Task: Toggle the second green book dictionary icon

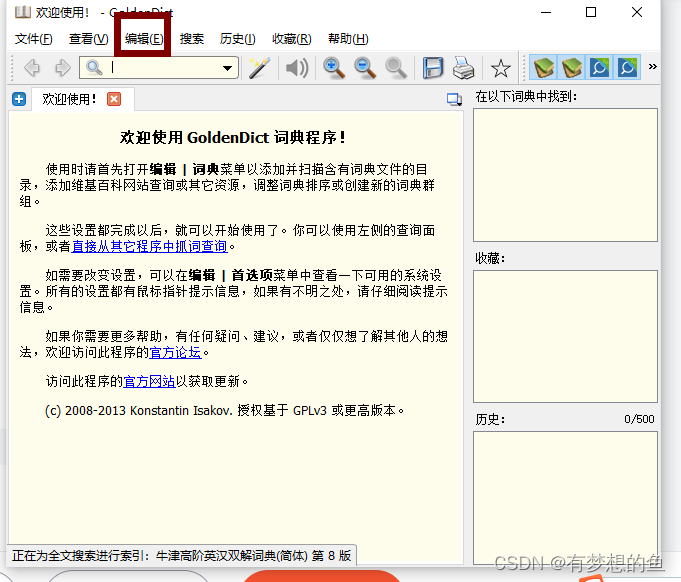Action: (572, 67)
